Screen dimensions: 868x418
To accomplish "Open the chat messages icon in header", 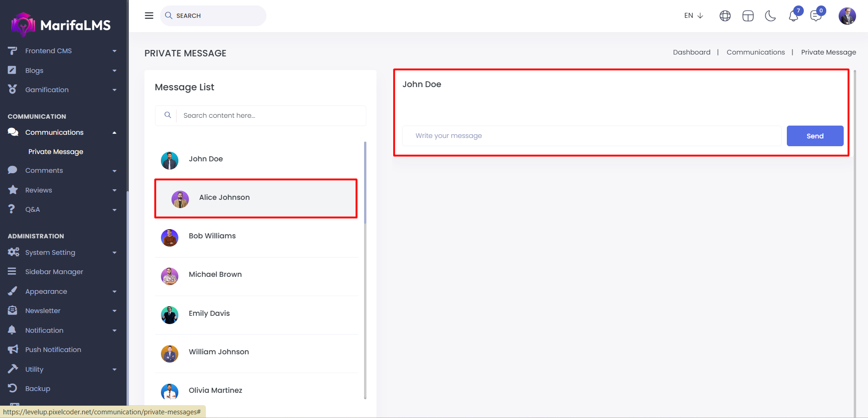I will 816,16.
